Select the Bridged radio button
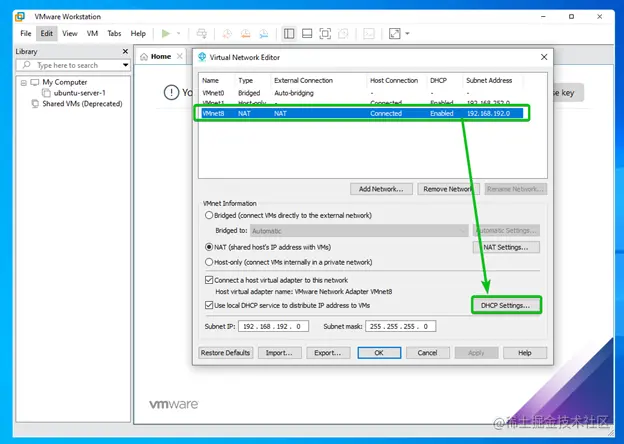The image size is (624, 444). point(209,215)
